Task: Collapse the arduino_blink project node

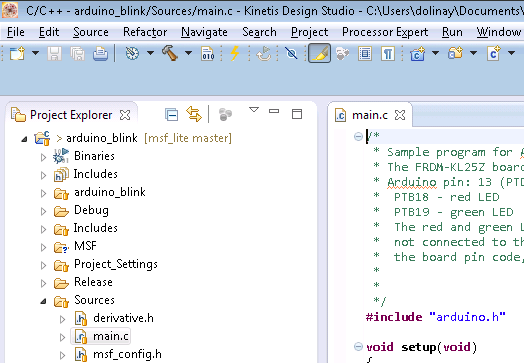Action: 24,139
